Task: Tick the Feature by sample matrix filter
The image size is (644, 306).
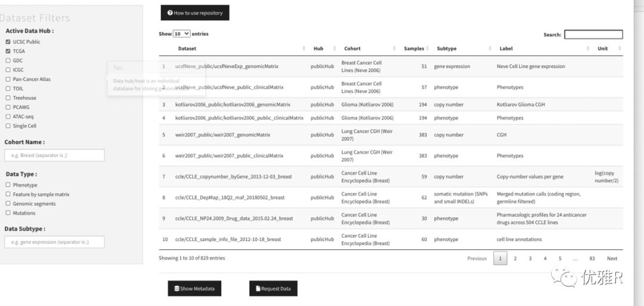Action: (x=8, y=194)
